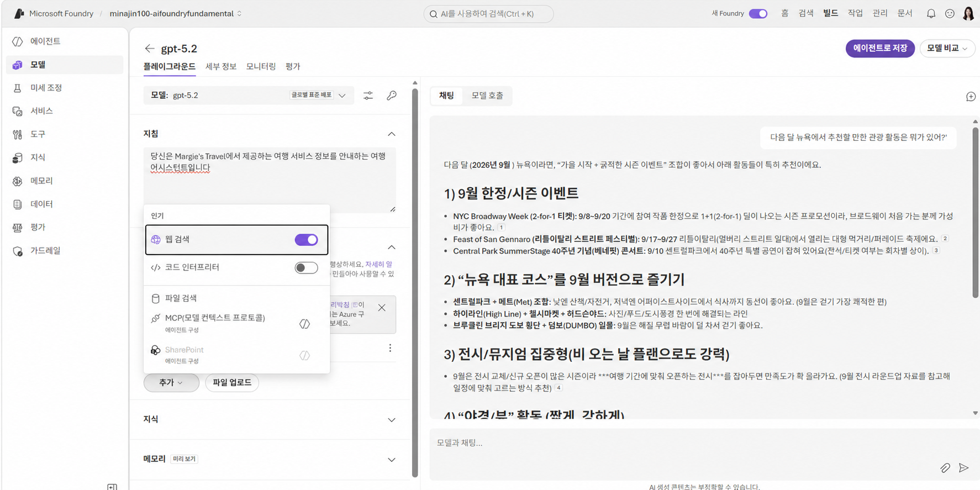Choose 파일 검색 from the tools menu
Viewport: 980px width, 490px height.
point(236,298)
